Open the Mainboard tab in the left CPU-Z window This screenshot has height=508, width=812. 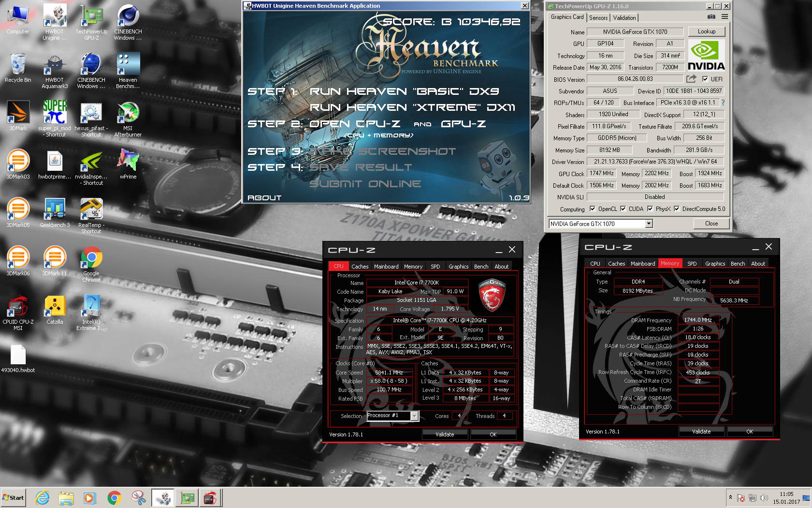pyautogui.click(x=386, y=267)
